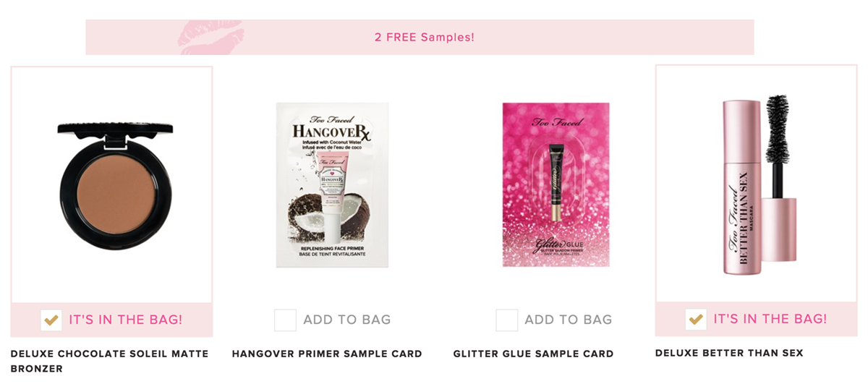868x384 pixels.
Task: Open the Hangover Rx primer sample image
Action: click(x=332, y=185)
